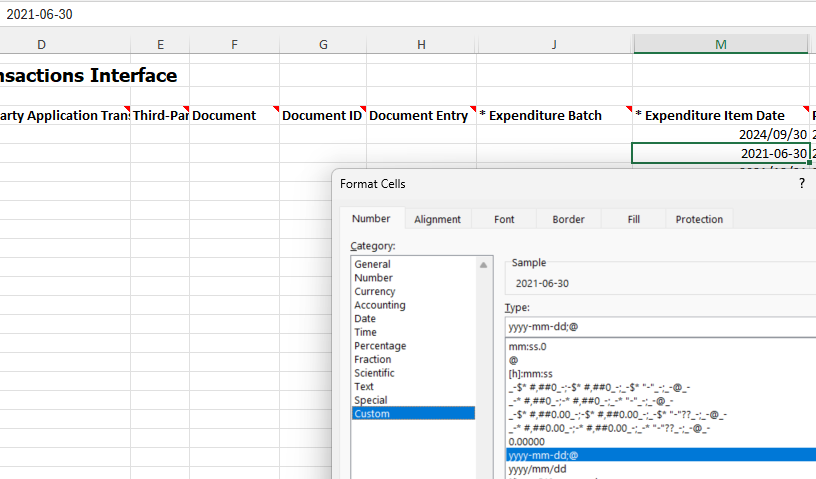Click the Transactions Interface title cell

pos(88,75)
